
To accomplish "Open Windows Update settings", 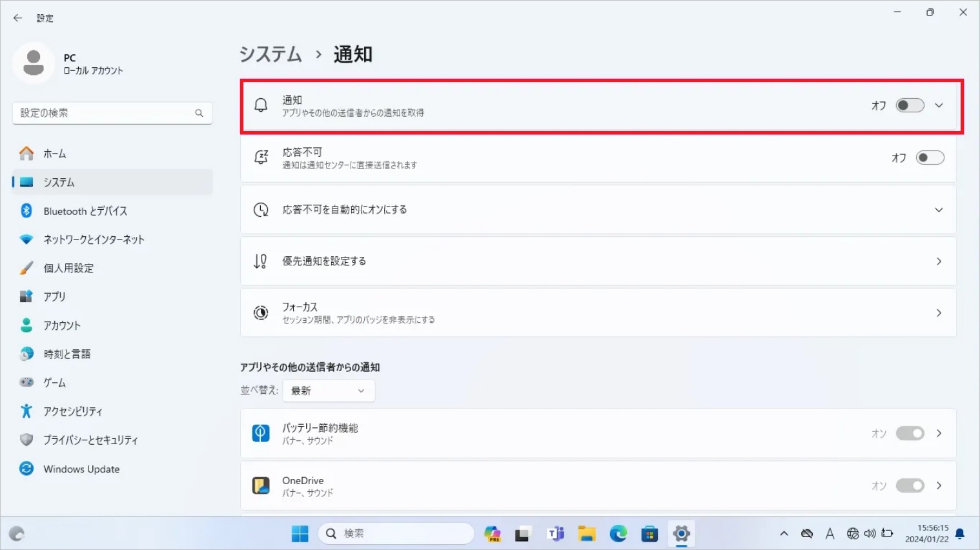I will coord(81,469).
